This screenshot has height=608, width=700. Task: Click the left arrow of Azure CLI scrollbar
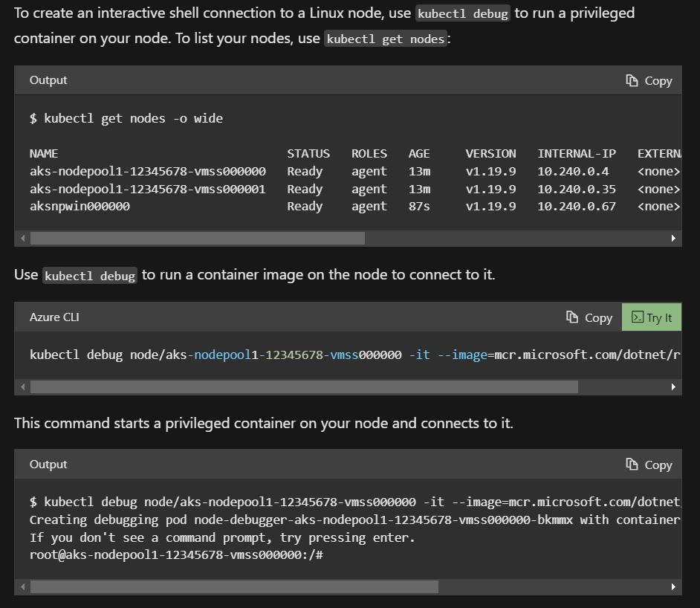(22, 387)
